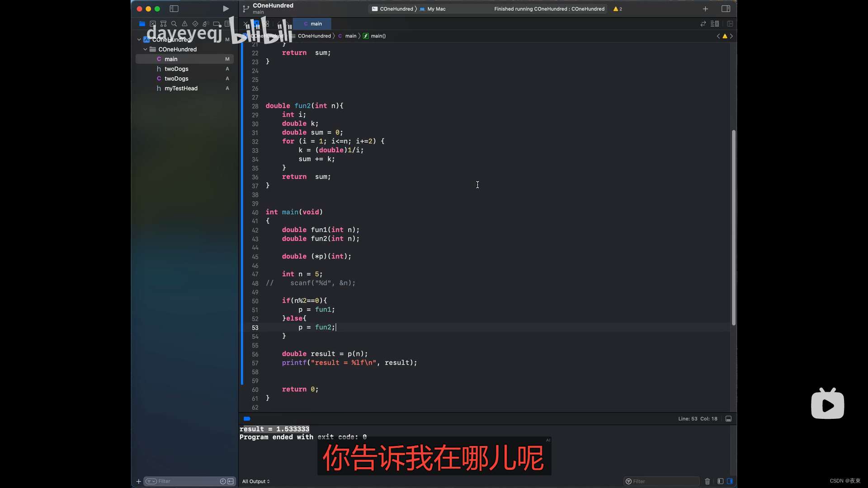868x488 pixels.
Task: Collapse the COneHundred folder group
Action: point(145,49)
